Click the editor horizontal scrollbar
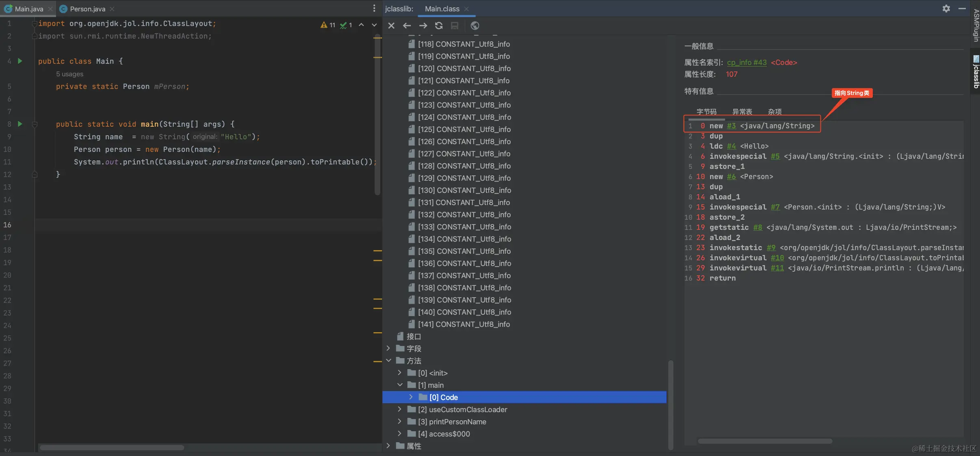This screenshot has height=456, width=980. tap(112, 447)
